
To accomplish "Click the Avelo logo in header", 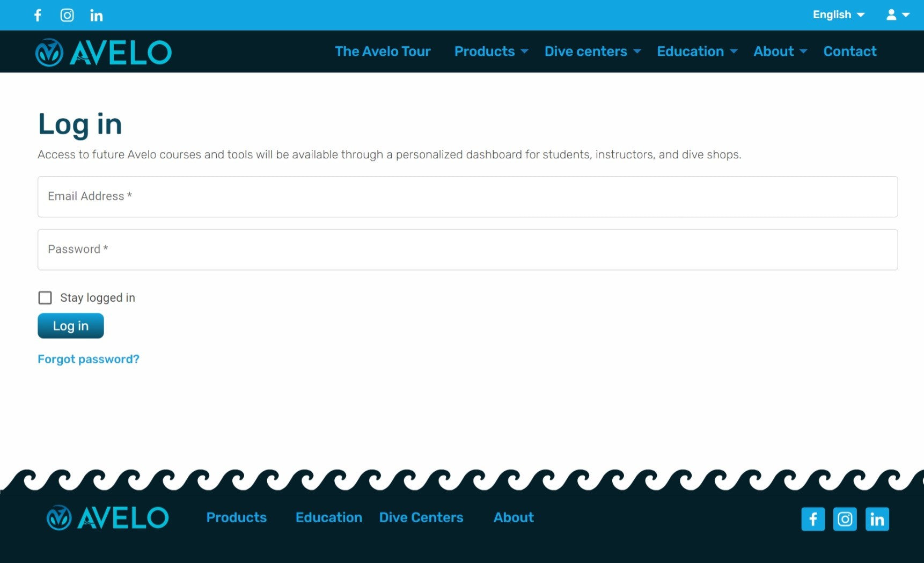I will (104, 52).
